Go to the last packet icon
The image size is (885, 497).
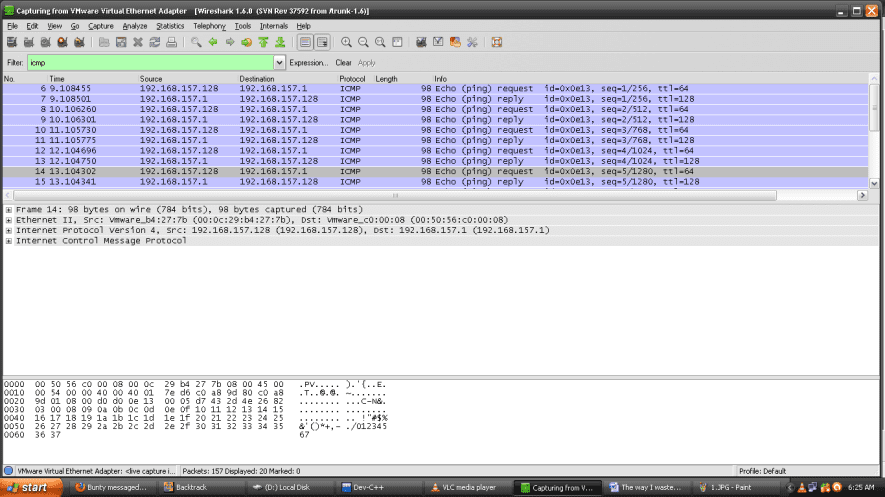coord(280,42)
